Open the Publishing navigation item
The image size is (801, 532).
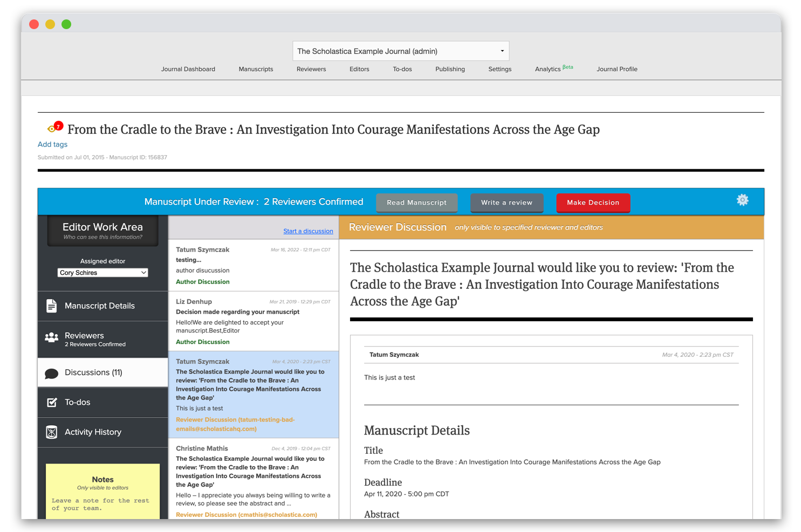tap(450, 69)
